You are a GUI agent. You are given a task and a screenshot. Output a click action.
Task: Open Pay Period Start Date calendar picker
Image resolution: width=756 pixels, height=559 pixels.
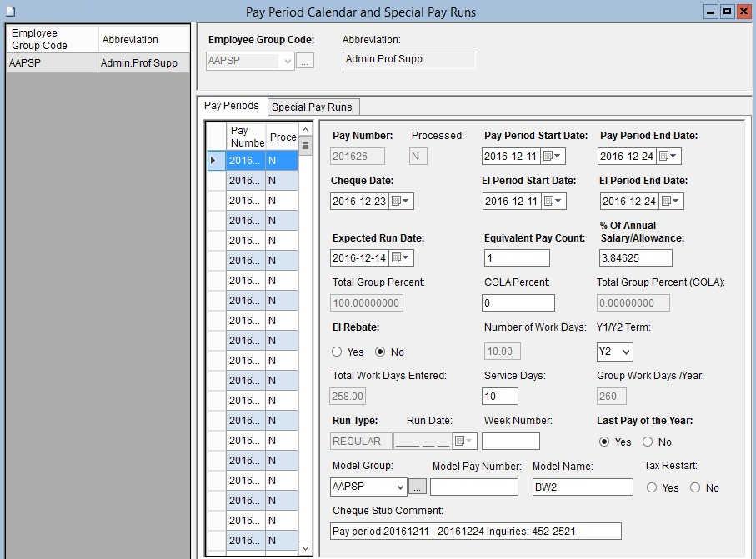coord(553,157)
